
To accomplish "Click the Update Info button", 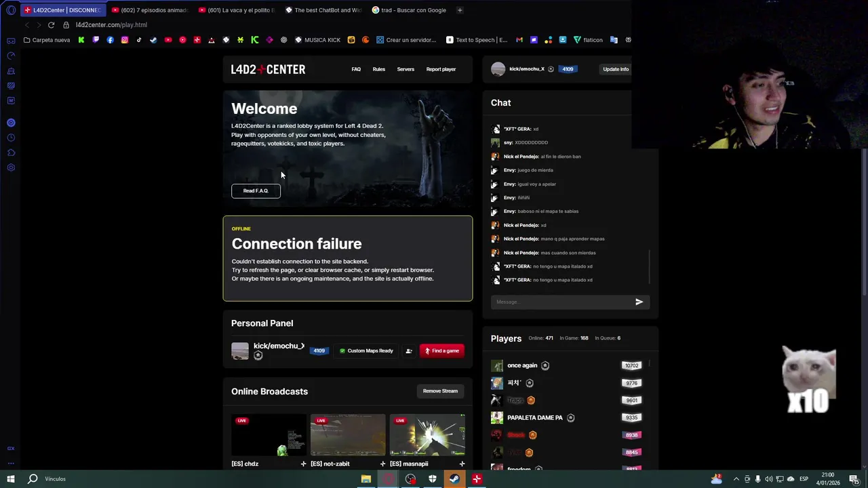I will coord(616,69).
